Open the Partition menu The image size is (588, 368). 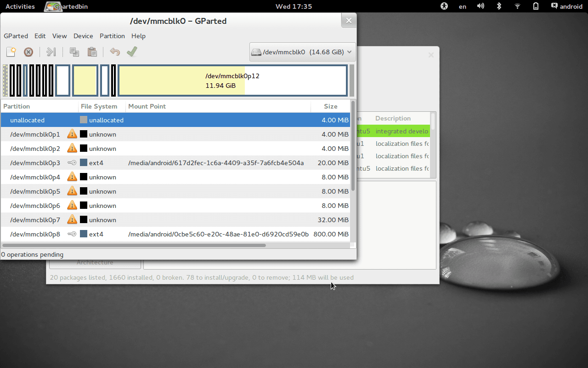click(x=112, y=36)
